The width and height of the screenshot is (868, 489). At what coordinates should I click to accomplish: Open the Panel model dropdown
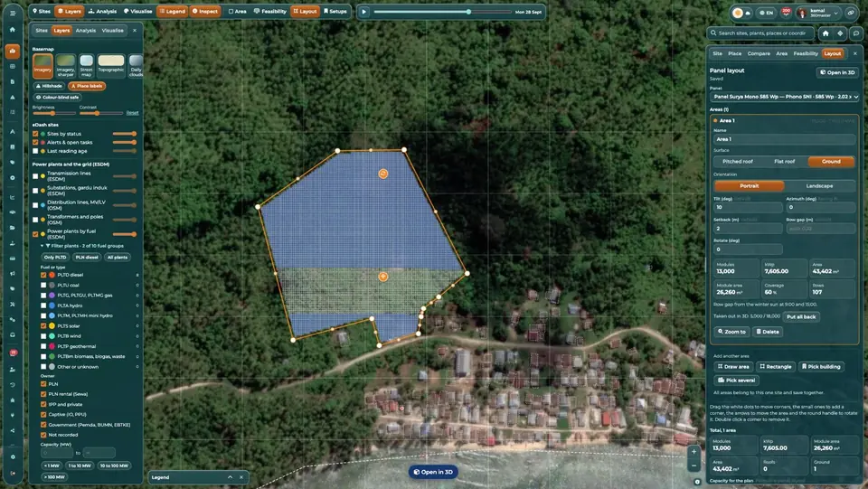pos(785,97)
